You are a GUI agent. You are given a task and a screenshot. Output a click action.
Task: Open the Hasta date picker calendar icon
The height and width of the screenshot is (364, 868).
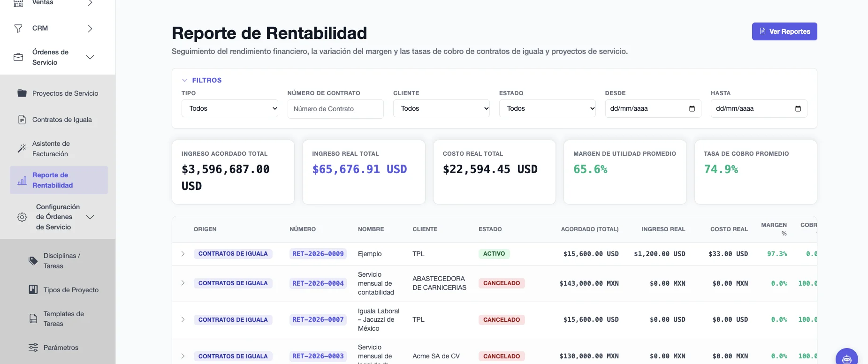(798, 109)
